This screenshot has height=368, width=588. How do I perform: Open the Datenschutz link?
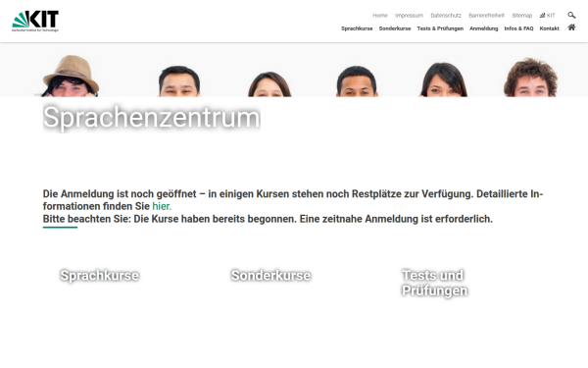[x=446, y=16]
